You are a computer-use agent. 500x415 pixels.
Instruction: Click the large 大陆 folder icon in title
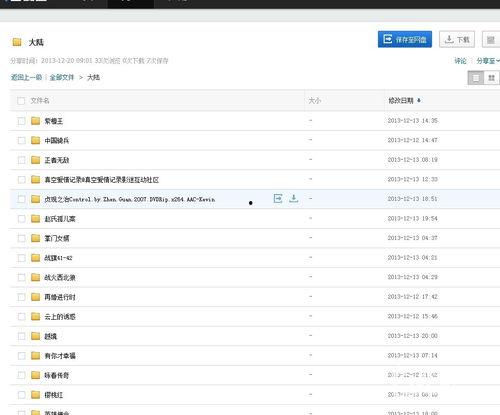(17, 42)
